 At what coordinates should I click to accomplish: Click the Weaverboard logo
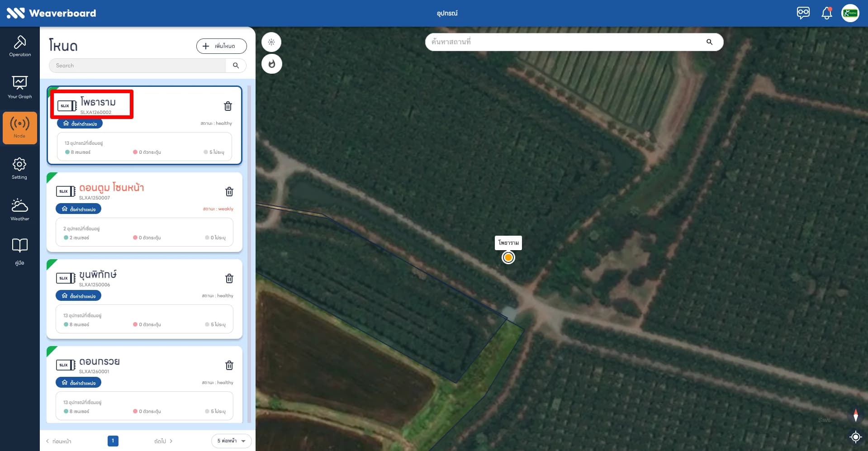tap(51, 13)
